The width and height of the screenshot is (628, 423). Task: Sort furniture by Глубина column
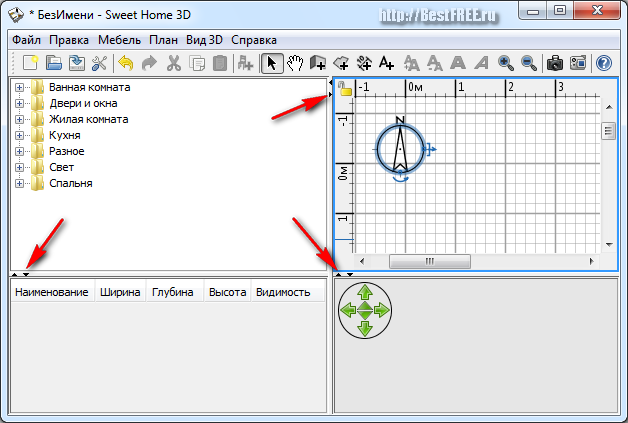173,292
